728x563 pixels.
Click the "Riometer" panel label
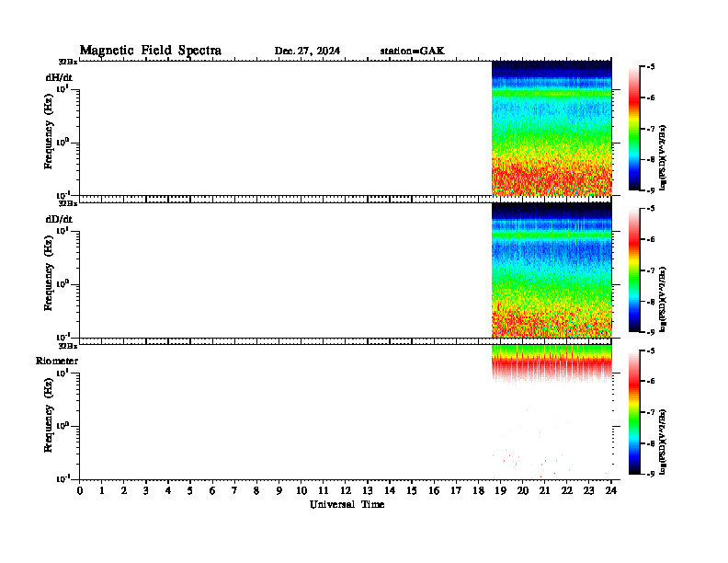[x=57, y=361]
